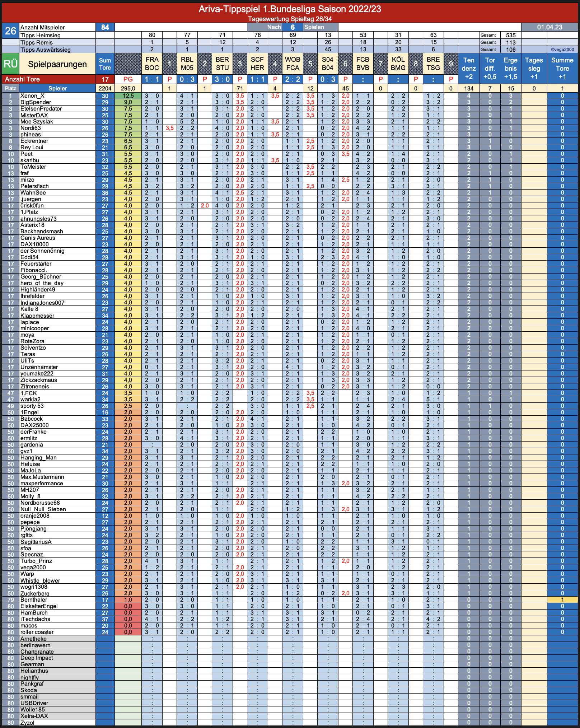This screenshot has width=580, height=728.
Task: Select the 'FCB BVB' match header
Action: coord(363,64)
